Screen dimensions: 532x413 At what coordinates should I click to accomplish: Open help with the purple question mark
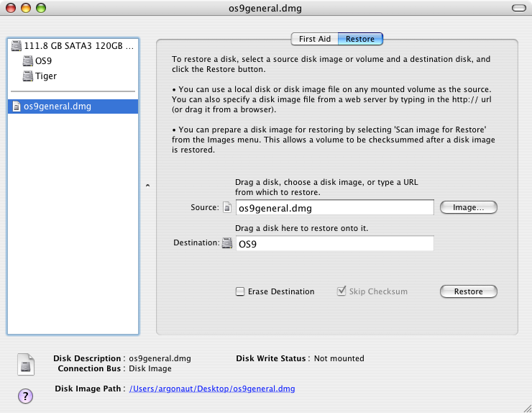click(x=25, y=396)
